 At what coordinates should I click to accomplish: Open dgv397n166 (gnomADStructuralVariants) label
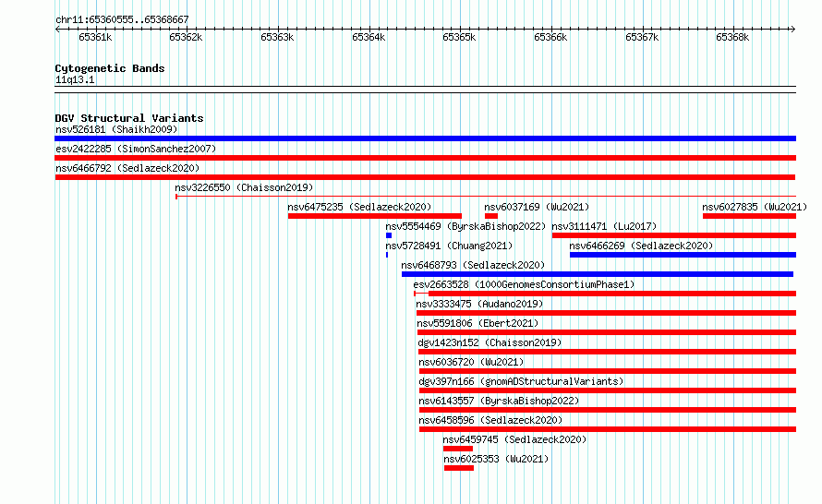pyautogui.click(x=521, y=381)
